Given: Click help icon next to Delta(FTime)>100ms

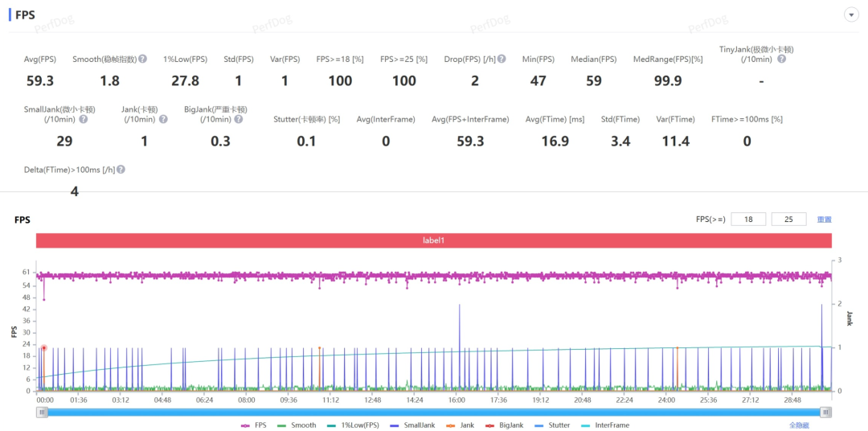Looking at the screenshot, I should (121, 170).
